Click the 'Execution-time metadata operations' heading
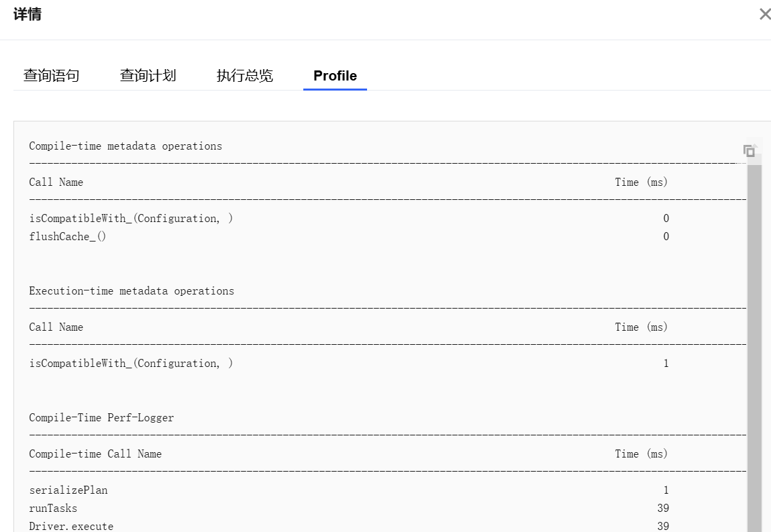Image resolution: width=771 pixels, height=532 pixels. pyautogui.click(x=132, y=291)
